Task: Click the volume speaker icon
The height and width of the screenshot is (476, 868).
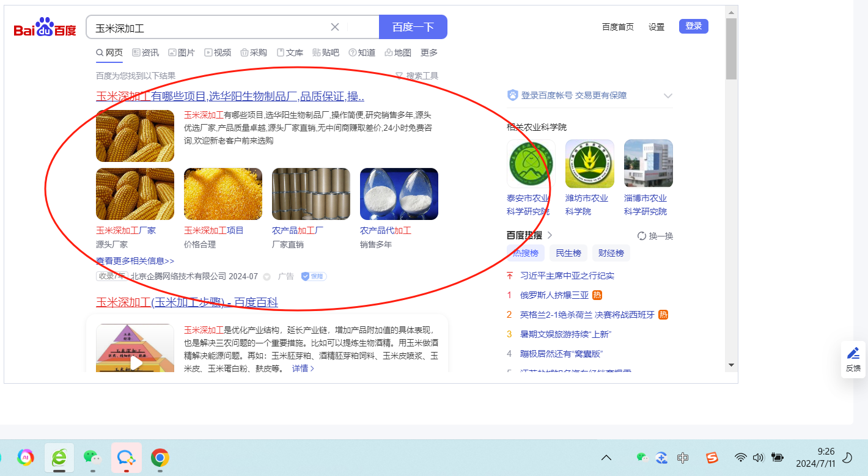Action: [759, 458]
